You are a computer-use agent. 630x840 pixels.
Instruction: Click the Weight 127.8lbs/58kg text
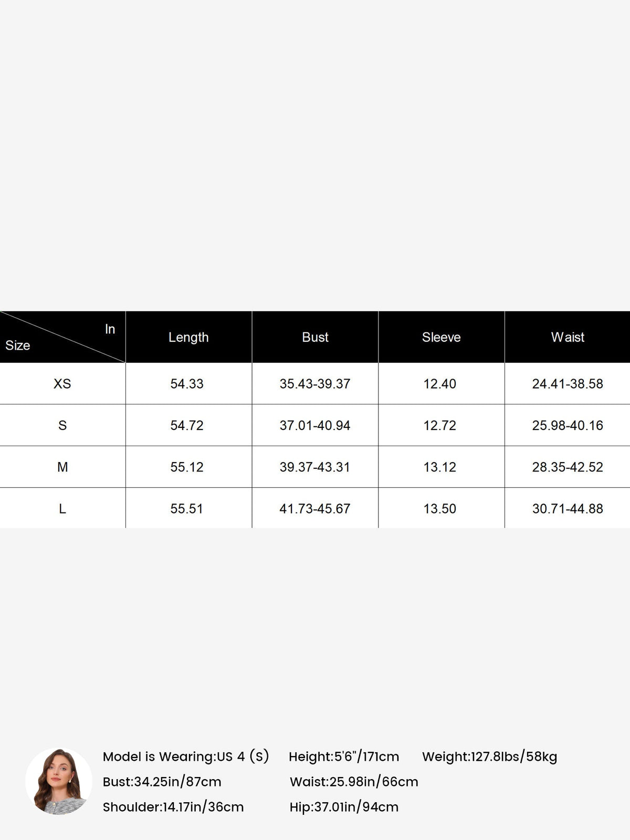coord(490,757)
